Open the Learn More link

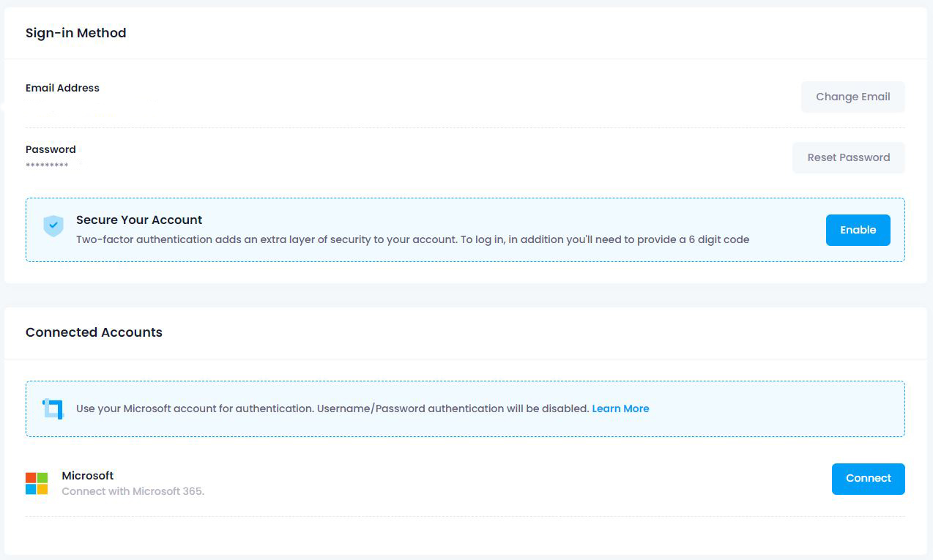pos(620,408)
